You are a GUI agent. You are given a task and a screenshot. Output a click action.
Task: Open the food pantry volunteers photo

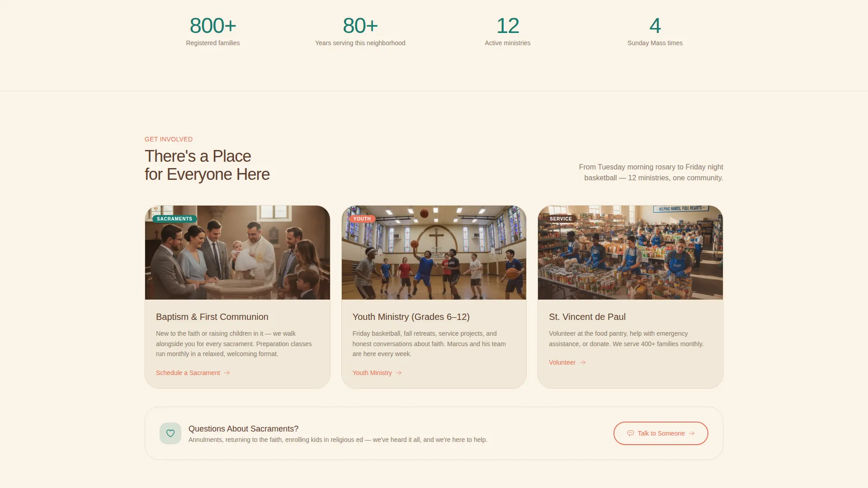[x=630, y=253]
